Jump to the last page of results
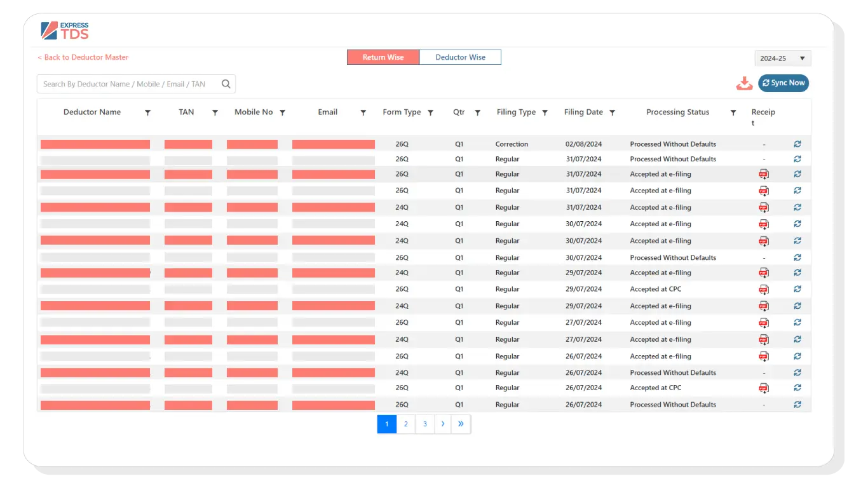 461,424
